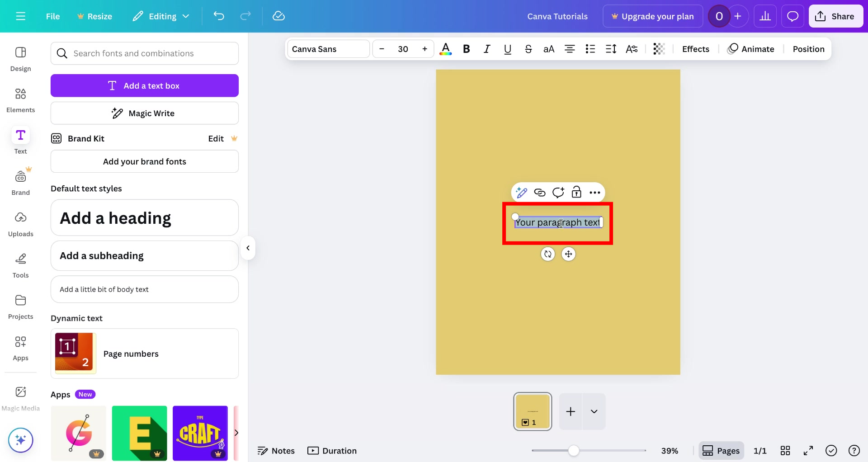This screenshot has width=868, height=462.
Task: Toggle underline on the text
Action: click(507, 49)
